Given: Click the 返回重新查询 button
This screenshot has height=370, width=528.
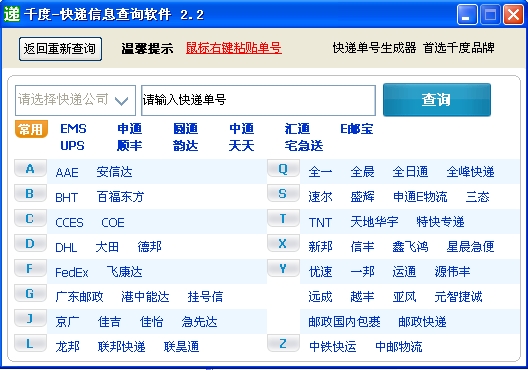Looking at the screenshot, I should (x=60, y=49).
